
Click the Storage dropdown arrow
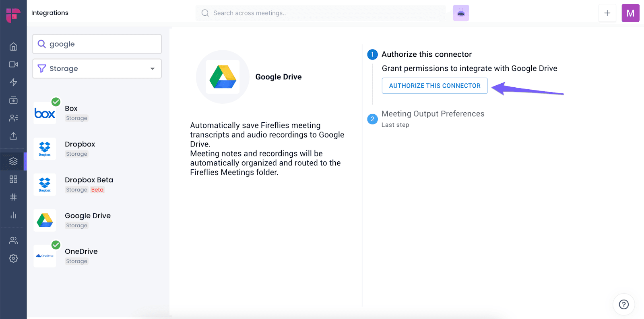coord(153,69)
